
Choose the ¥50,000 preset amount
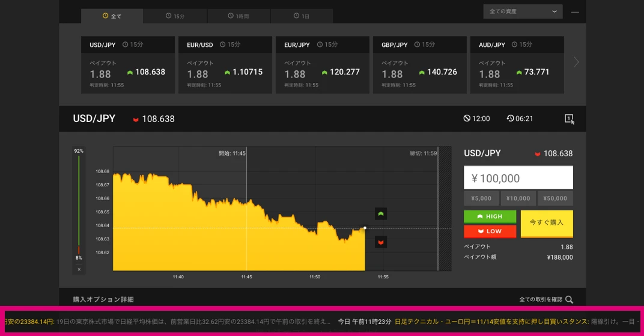coord(555,198)
